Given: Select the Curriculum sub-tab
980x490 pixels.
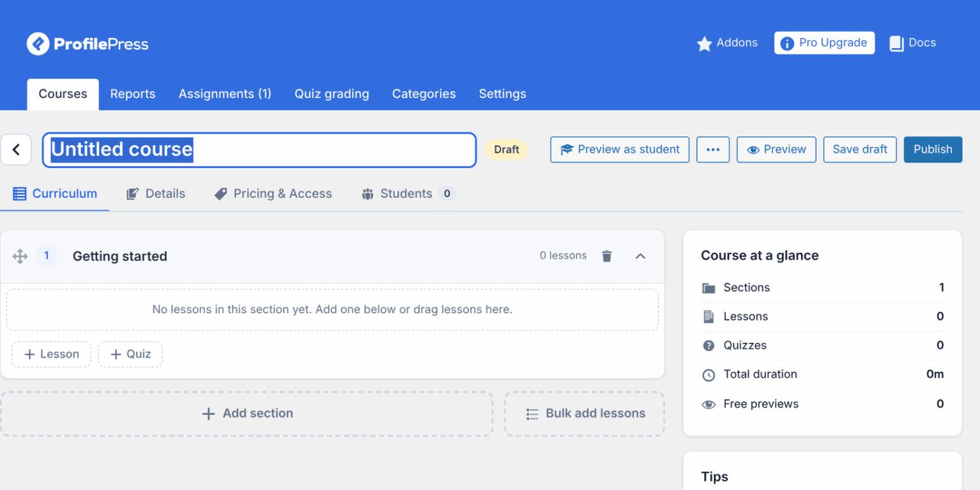Looking at the screenshot, I should point(55,193).
